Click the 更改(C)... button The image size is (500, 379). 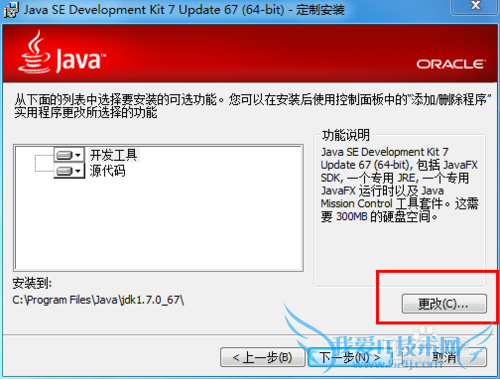444,304
